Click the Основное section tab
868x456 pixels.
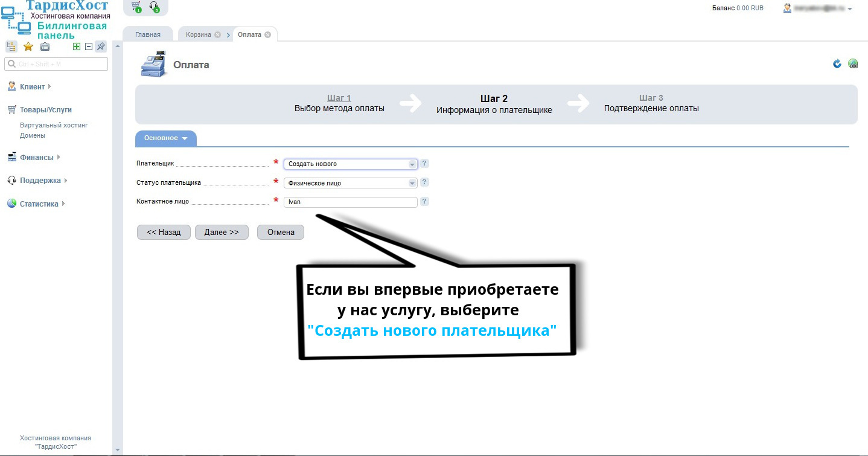pos(166,138)
